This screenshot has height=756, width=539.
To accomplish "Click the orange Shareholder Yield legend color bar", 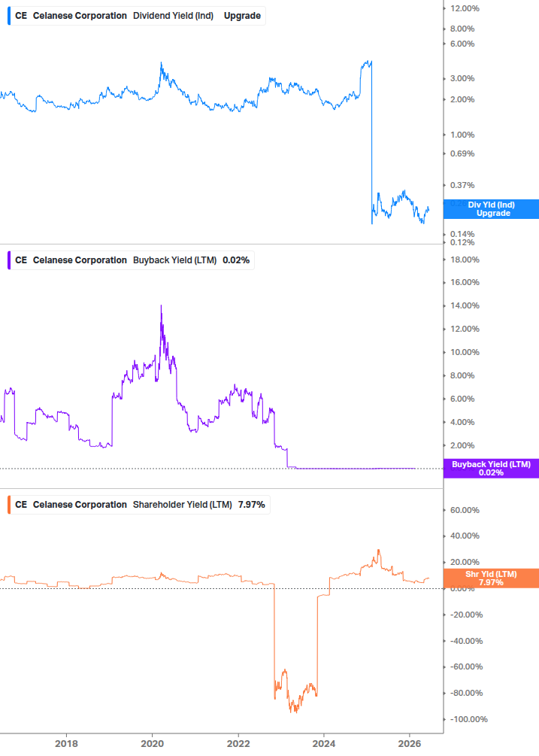I will tap(9, 505).
